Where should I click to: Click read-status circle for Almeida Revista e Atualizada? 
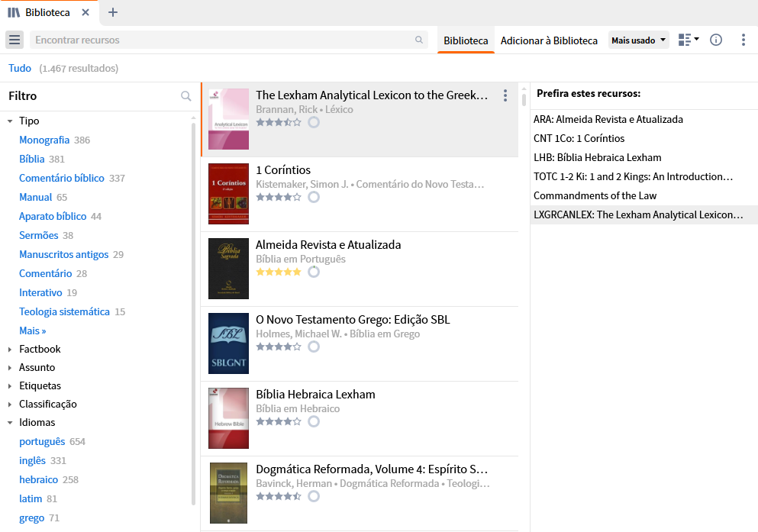(x=314, y=272)
